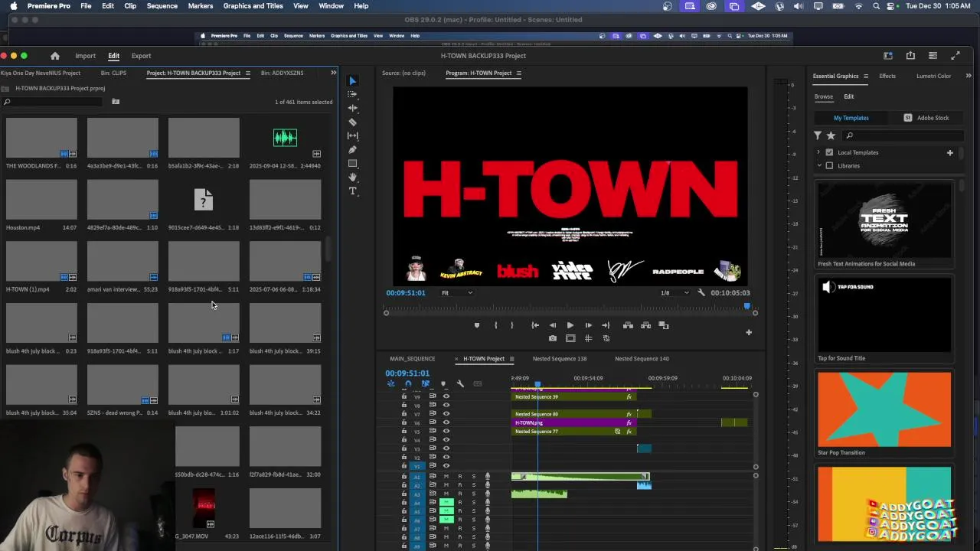The width and height of the screenshot is (980, 551).
Task: Show favorite templates star icon
Action: (831, 135)
